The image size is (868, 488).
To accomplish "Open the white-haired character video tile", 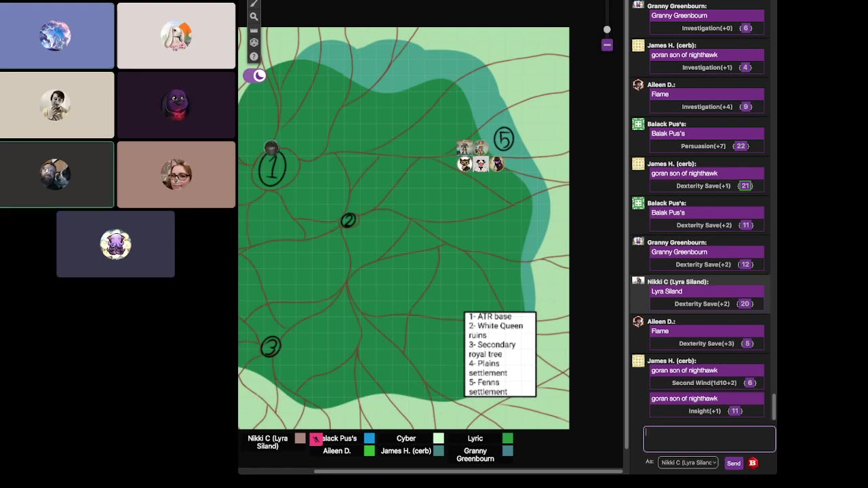I will click(x=176, y=35).
